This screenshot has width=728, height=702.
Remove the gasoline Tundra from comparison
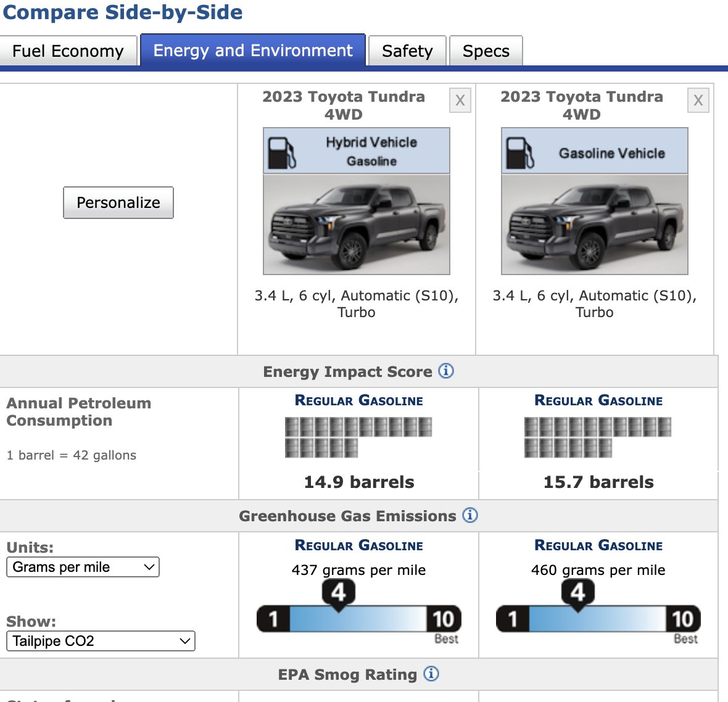point(698,101)
